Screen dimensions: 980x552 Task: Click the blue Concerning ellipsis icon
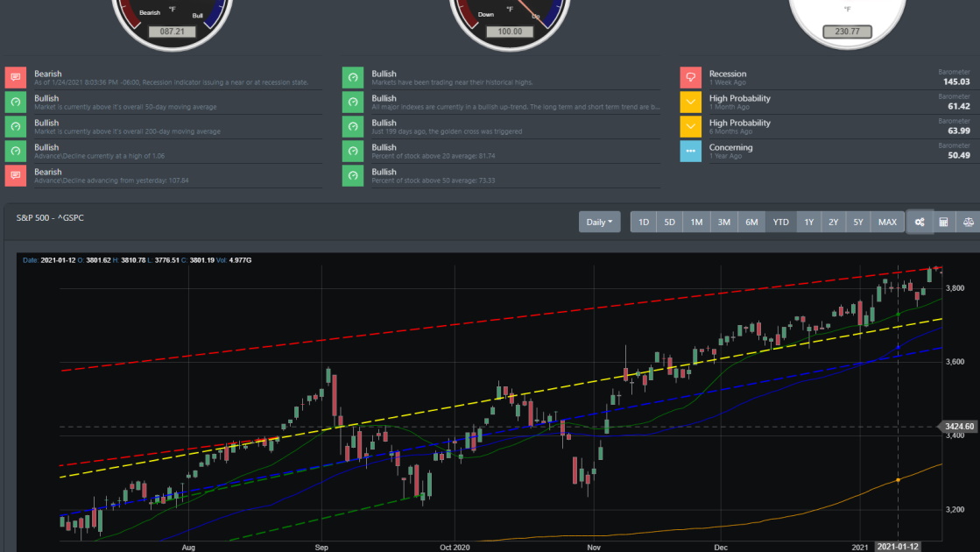click(691, 152)
